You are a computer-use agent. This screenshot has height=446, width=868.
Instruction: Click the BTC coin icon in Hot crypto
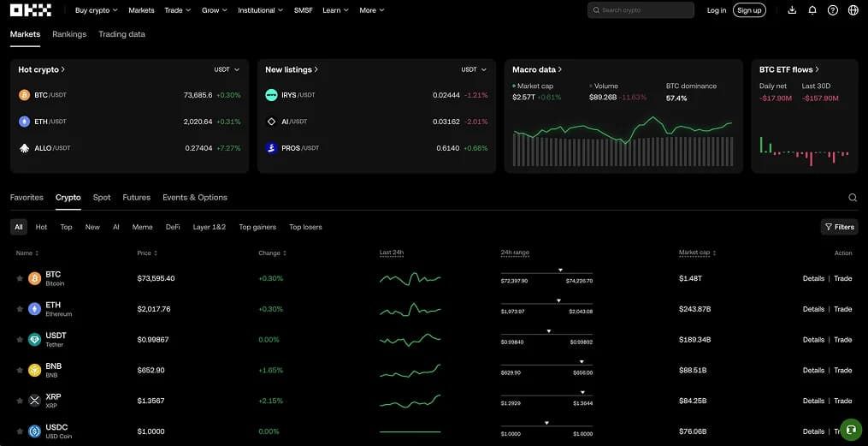pos(24,95)
